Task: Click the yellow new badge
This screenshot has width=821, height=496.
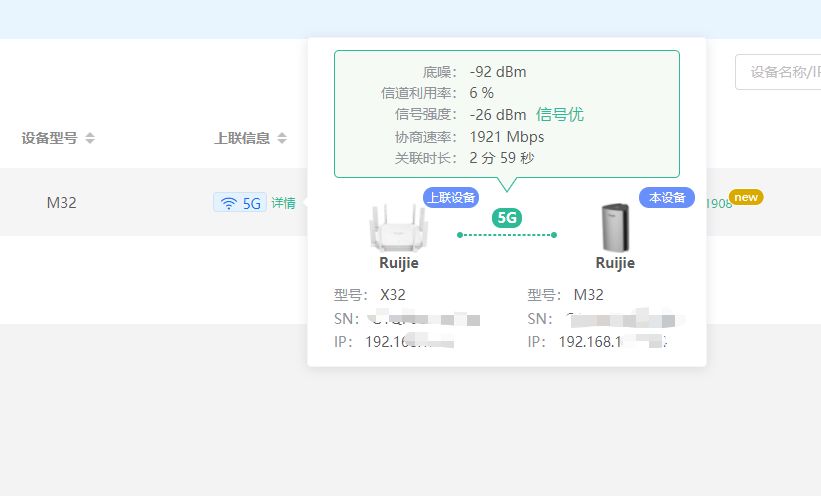Action: click(746, 197)
